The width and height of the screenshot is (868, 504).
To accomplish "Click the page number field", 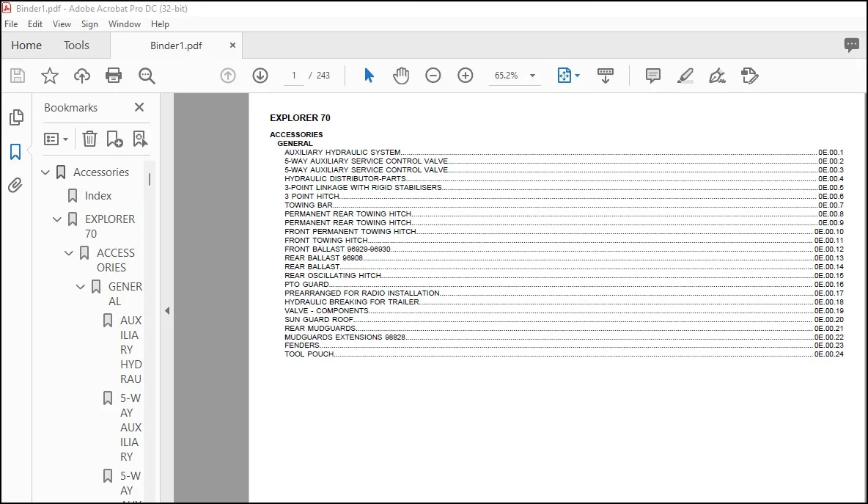I will pos(294,76).
